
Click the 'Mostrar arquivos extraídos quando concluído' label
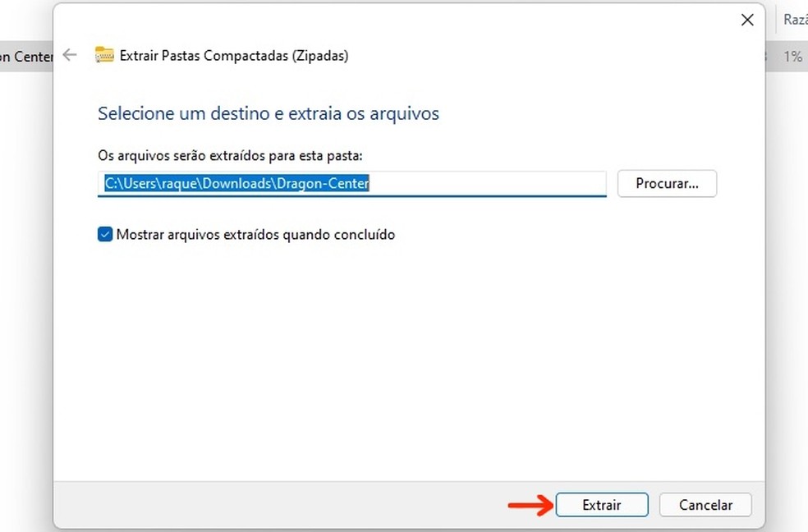[x=255, y=235]
